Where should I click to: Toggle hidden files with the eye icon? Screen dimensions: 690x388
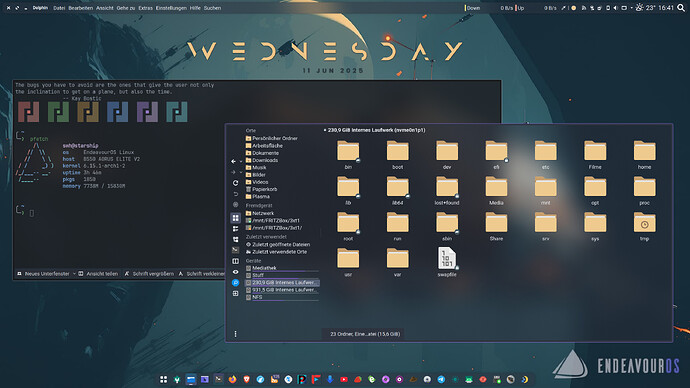pyautogui.click(x=235, y=272)
